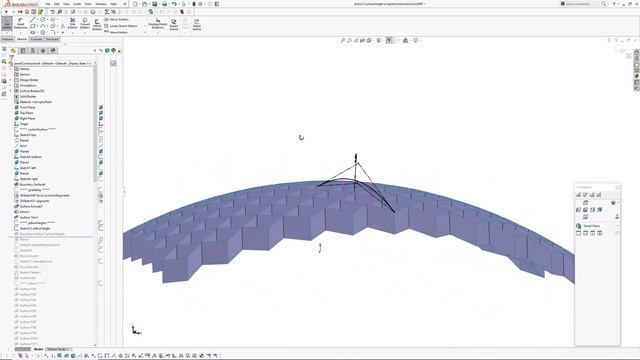The width and height of the screenshot is (640, 360).
Task: Click the Convert Entities tool
Action: (85, 23)
